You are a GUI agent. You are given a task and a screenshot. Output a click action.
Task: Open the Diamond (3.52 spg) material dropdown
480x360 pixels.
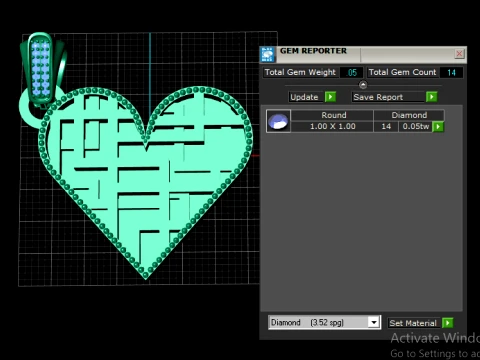(374, 322)
